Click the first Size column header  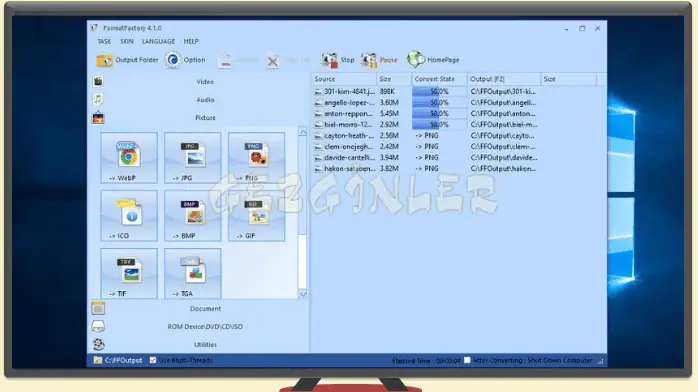pos(394,79)
